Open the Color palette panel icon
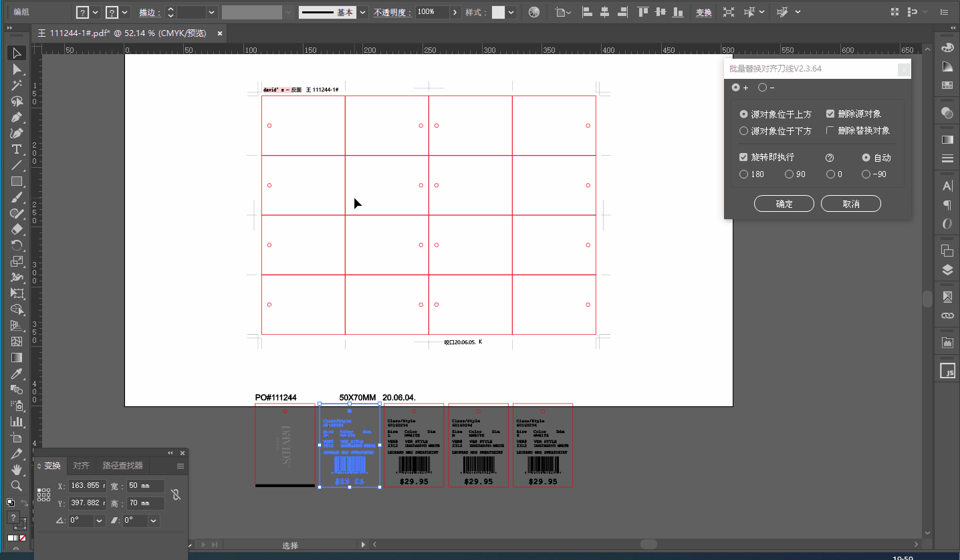 point(947,47)
